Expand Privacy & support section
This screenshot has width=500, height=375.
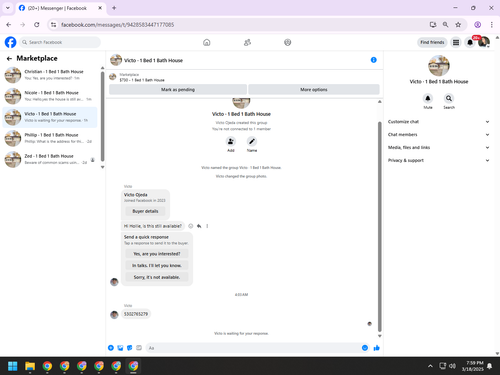point(439,160)
